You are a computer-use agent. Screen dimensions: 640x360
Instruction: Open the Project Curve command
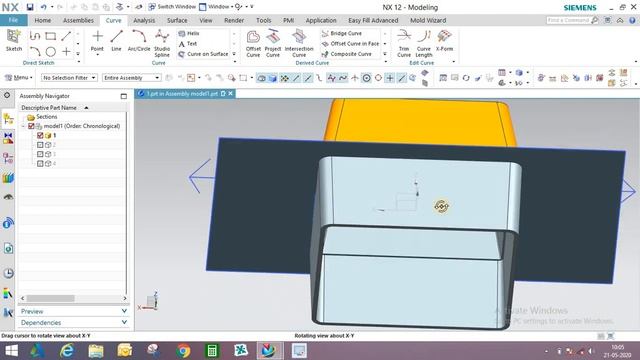tap(273, 43)
